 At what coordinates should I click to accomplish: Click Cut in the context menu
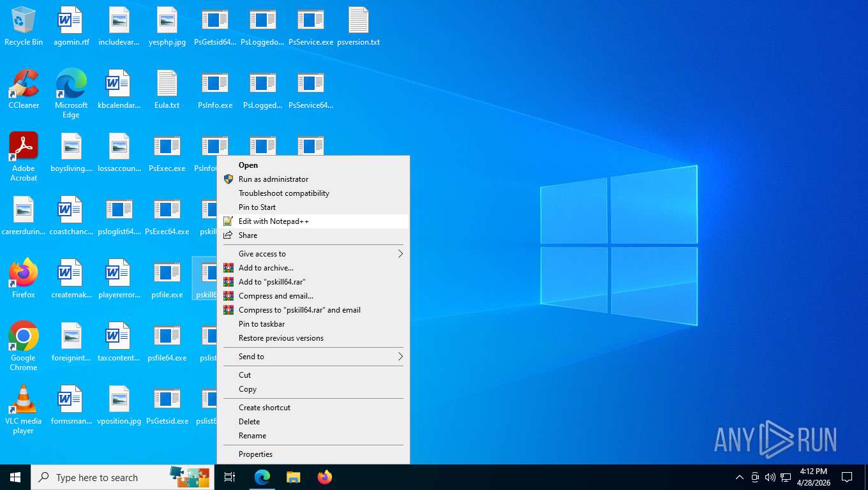click(313, 375)
